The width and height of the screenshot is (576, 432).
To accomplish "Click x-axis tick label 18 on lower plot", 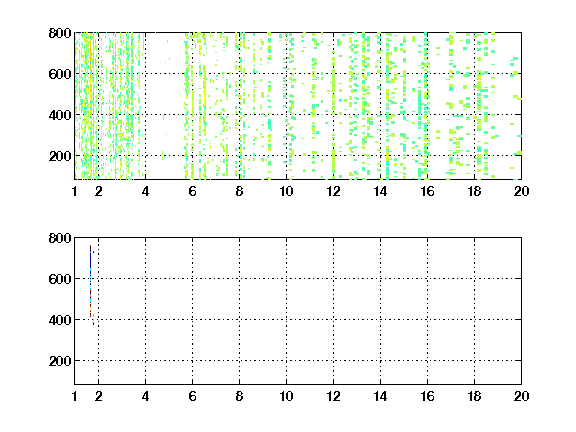I will [474, 396].
